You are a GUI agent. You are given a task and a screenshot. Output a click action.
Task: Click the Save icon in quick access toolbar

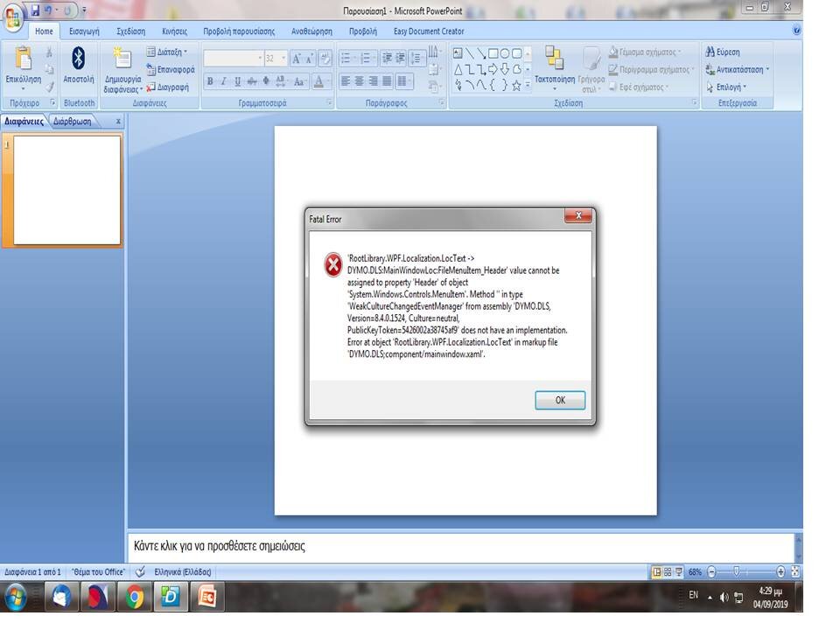pyautogui.click(x=35, y=10)
